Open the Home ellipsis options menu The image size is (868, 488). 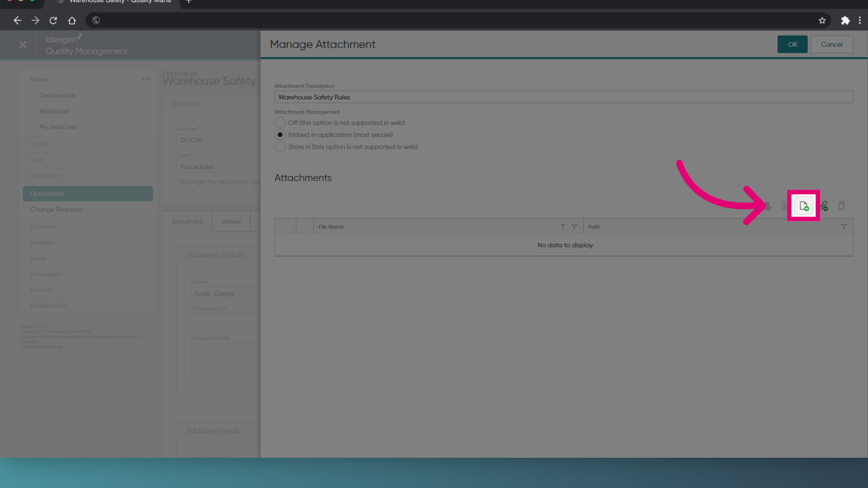[146, 79]
